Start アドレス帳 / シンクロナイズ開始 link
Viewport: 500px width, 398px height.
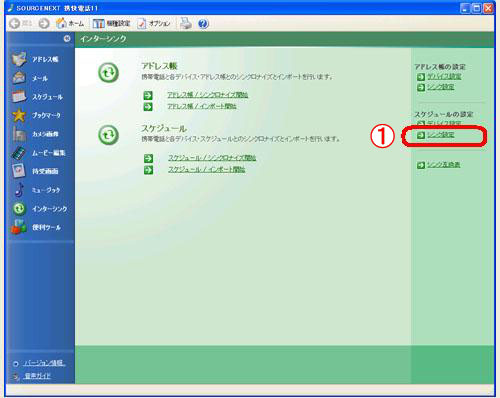207,95
